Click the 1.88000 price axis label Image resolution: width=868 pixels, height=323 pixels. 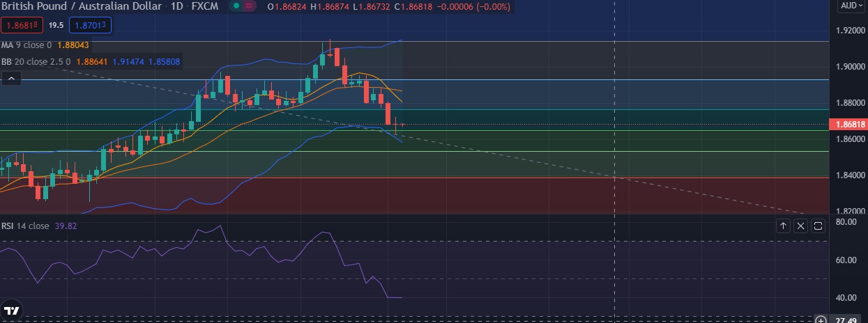849,103
